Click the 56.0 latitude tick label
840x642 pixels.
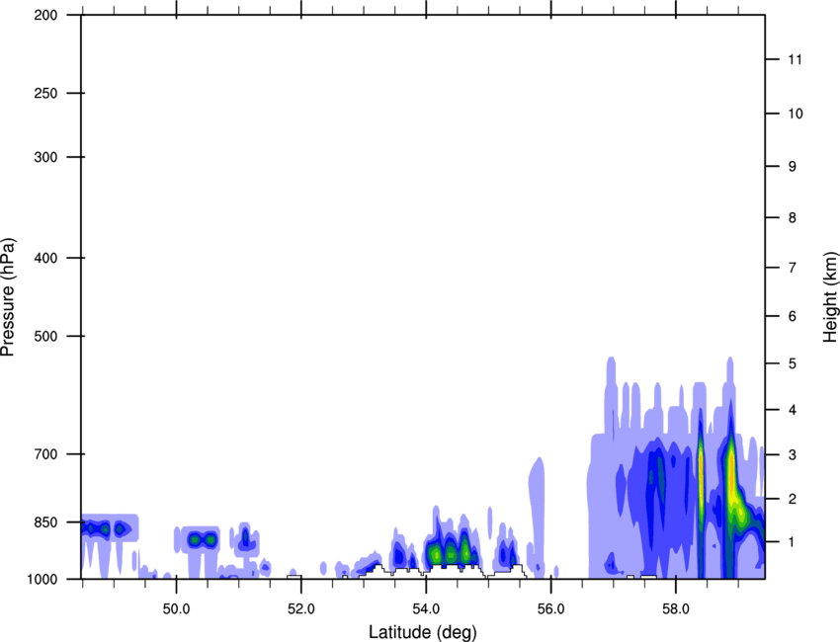click(x=551, y=609)
